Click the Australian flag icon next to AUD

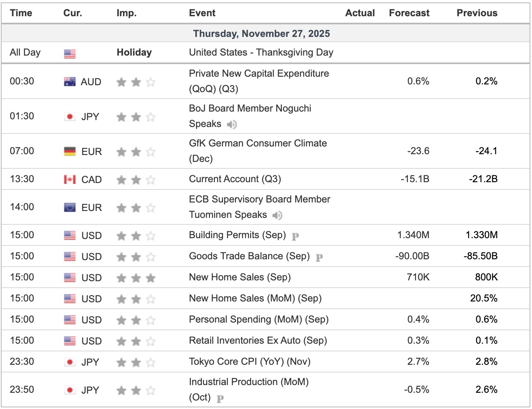pyautogui.click(x=70, y=82)
